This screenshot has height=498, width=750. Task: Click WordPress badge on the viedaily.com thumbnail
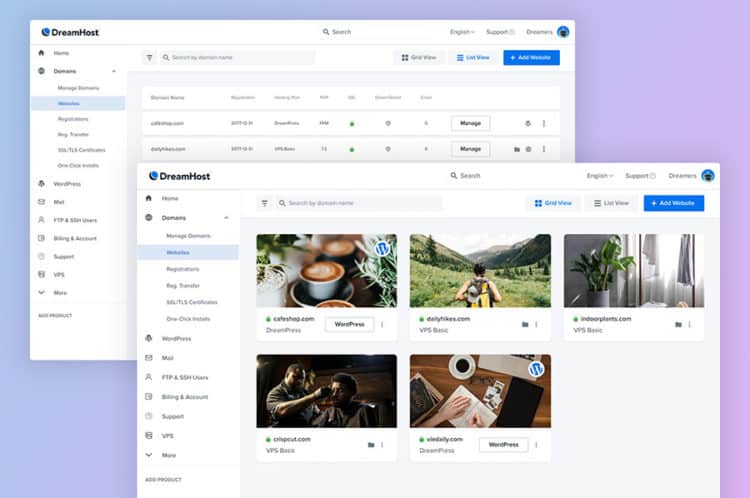point(536,369)
